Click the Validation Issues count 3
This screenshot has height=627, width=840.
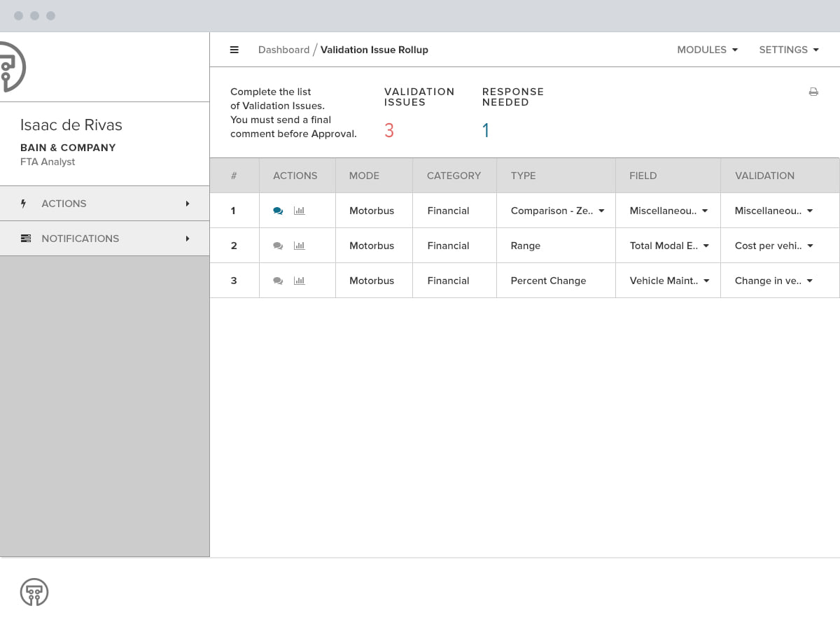[x=389, y=130]
